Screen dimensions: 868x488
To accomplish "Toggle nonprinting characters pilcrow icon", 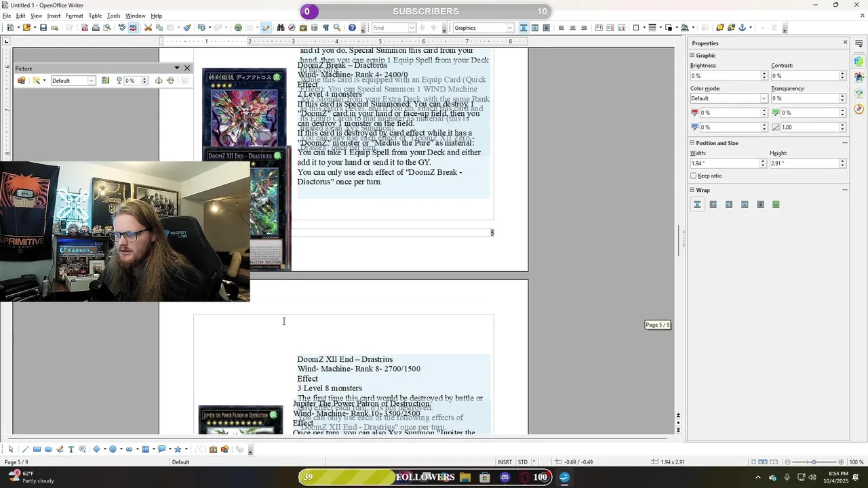I will click(325, 28).
